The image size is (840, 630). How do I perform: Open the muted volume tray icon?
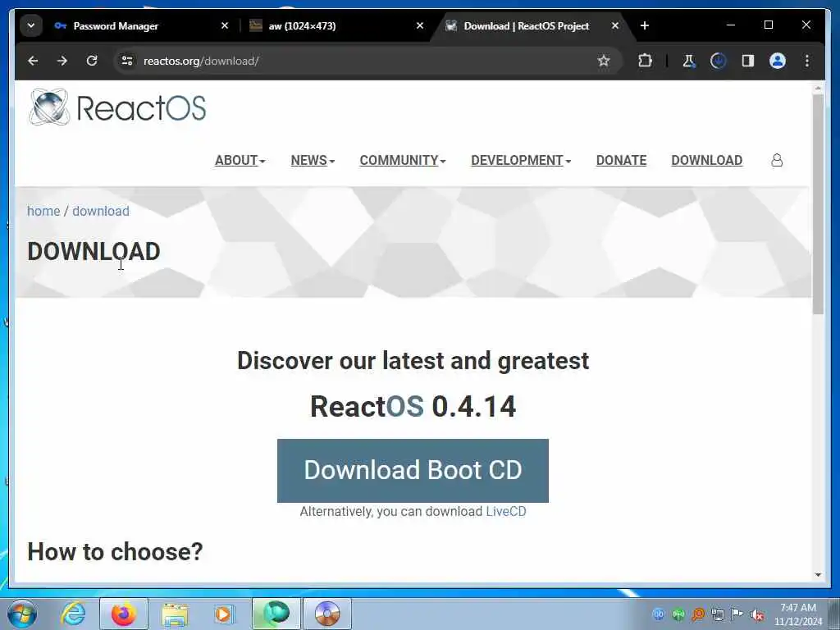(757, 615)
